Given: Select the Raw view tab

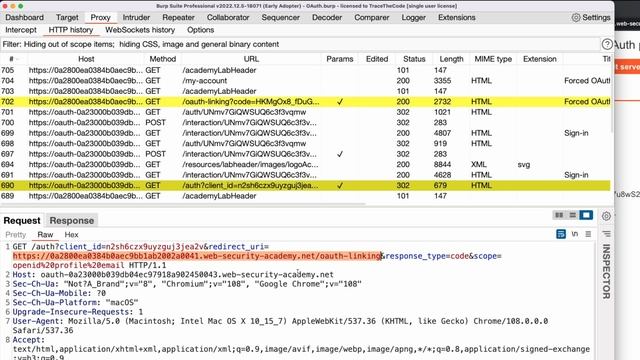Looking at the screenshot, I should tap(45, 235).
